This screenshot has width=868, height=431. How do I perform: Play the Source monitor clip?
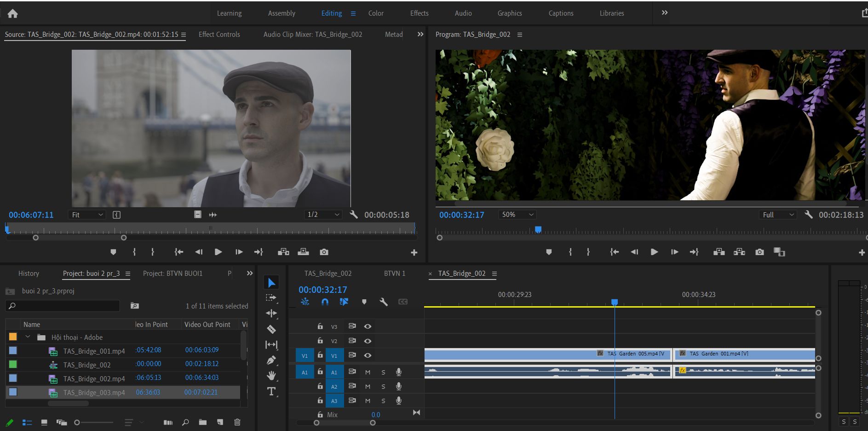pyautogui.click(x=218, y=252)
